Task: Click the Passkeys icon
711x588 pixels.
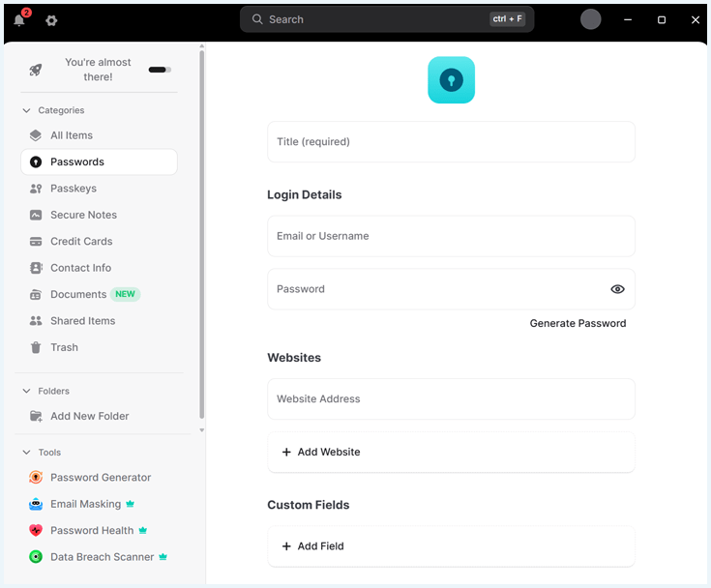Action: [36, 189]
